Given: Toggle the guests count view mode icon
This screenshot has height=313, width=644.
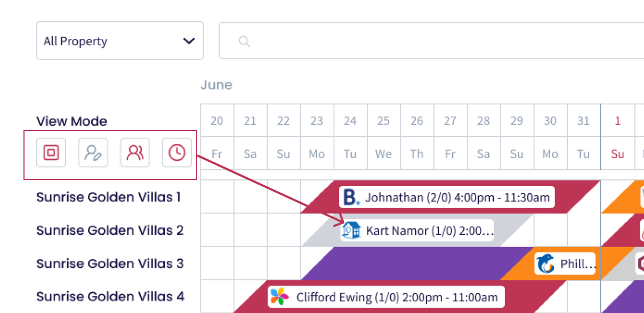Looking at the screenshot, I should tap(135, 153).
